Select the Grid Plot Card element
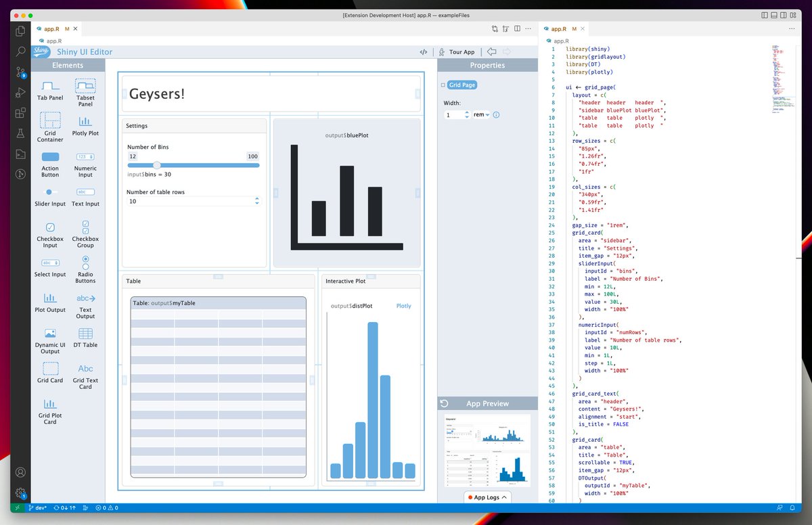This screenshot has height=525, width=812. [50, 411]
